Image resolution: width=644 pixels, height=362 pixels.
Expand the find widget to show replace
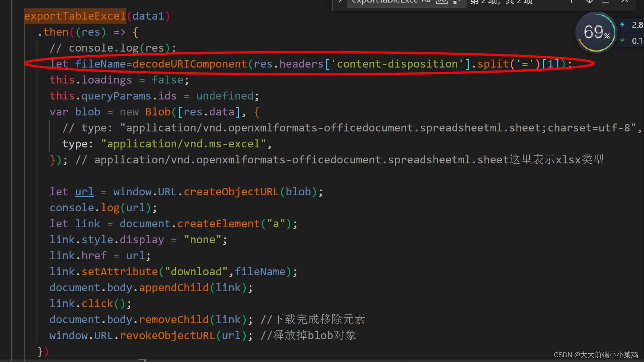[x=340, y=2]
